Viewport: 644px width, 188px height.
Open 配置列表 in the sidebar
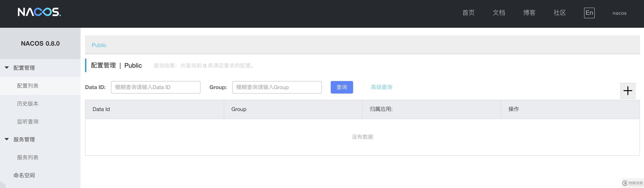pos(28,86)
